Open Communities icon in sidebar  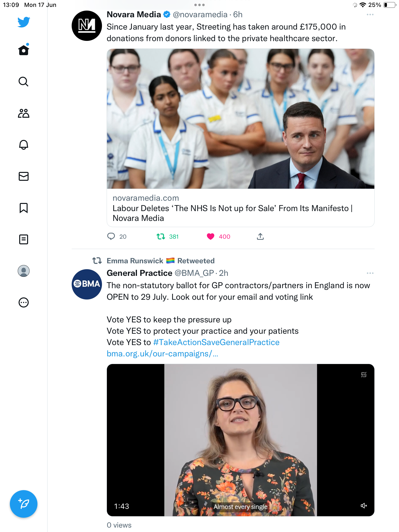[x=24, y=113]
